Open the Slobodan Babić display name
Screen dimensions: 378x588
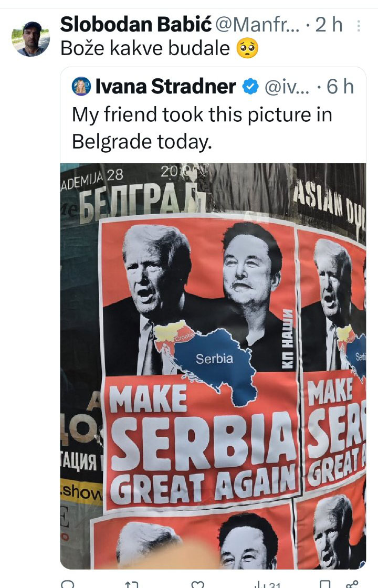click(x=136, y=25)
